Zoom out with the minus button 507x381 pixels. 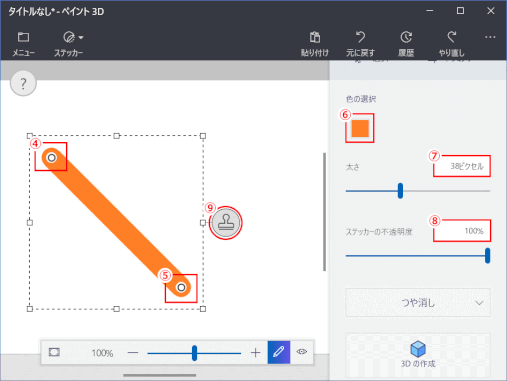pyautogui.click(x=133, y=353)
